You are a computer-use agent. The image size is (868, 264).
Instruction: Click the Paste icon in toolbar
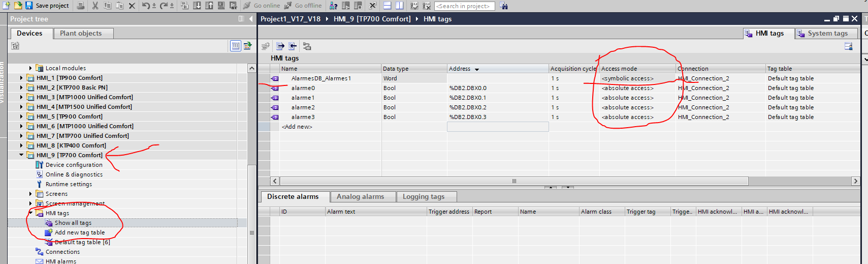point(120,6)
